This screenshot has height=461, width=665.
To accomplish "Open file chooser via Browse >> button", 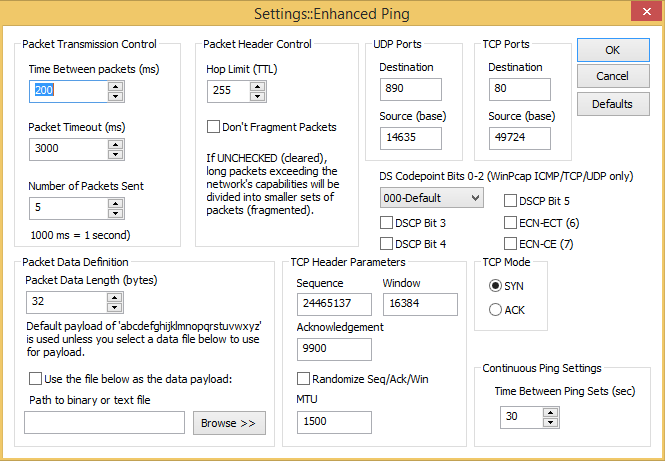I will tap(229, 423).
